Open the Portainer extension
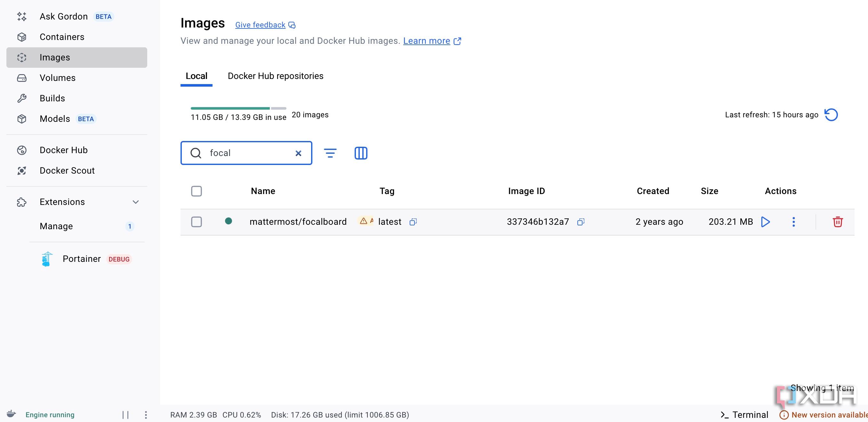 coord(87,259)
